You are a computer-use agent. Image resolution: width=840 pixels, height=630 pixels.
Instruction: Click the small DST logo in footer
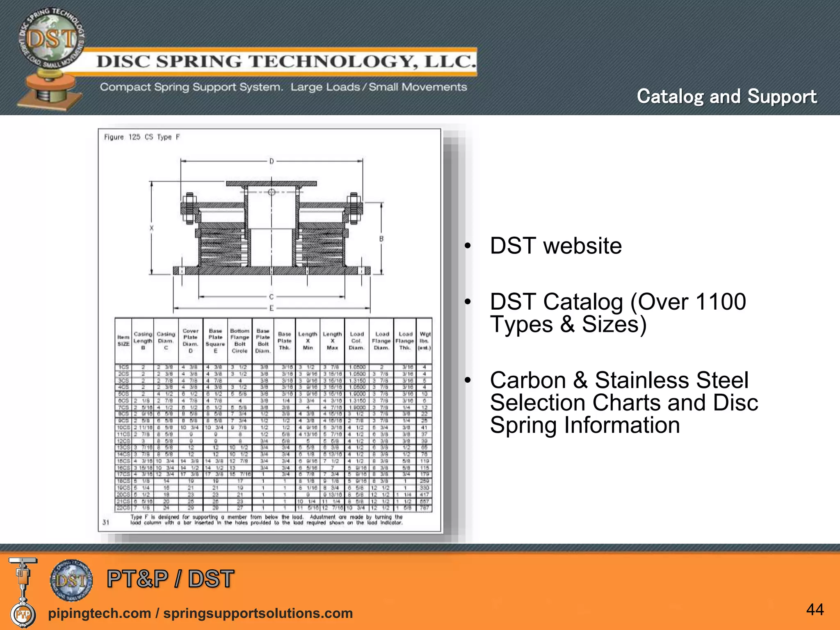71,580
